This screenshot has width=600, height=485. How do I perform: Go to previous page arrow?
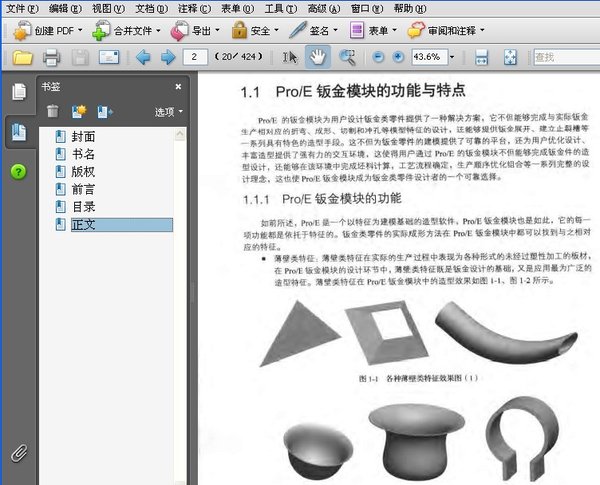point(143,57)
